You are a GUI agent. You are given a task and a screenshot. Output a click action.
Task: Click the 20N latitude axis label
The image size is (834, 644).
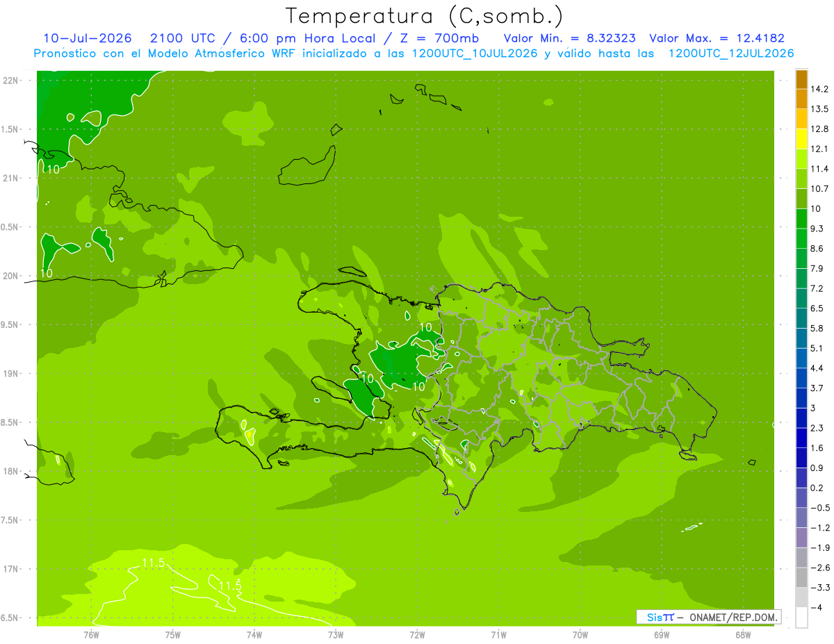10,276
